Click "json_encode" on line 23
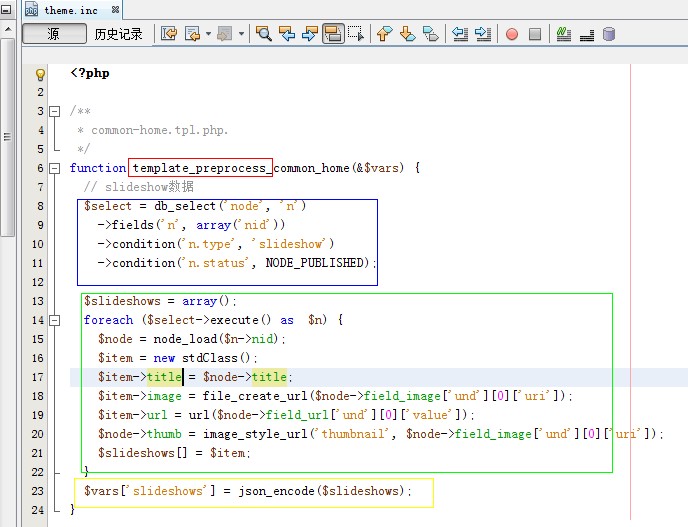688x527 pixels. pos(276,491)
